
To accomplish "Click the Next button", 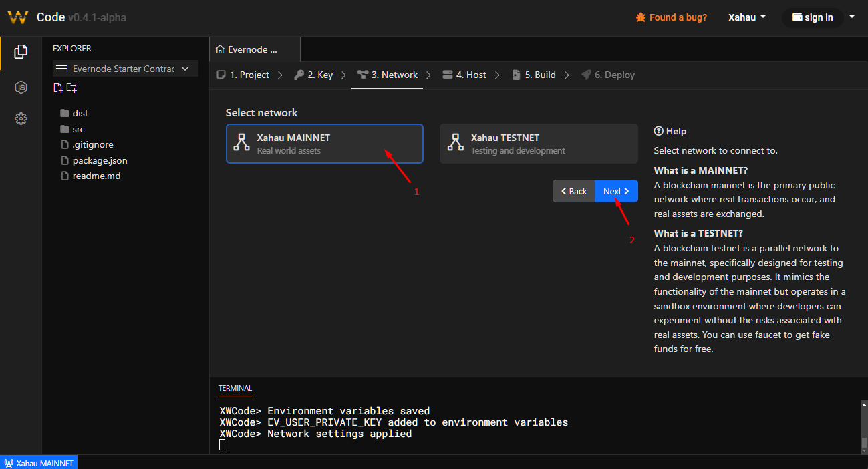I will tap(616, 191).
